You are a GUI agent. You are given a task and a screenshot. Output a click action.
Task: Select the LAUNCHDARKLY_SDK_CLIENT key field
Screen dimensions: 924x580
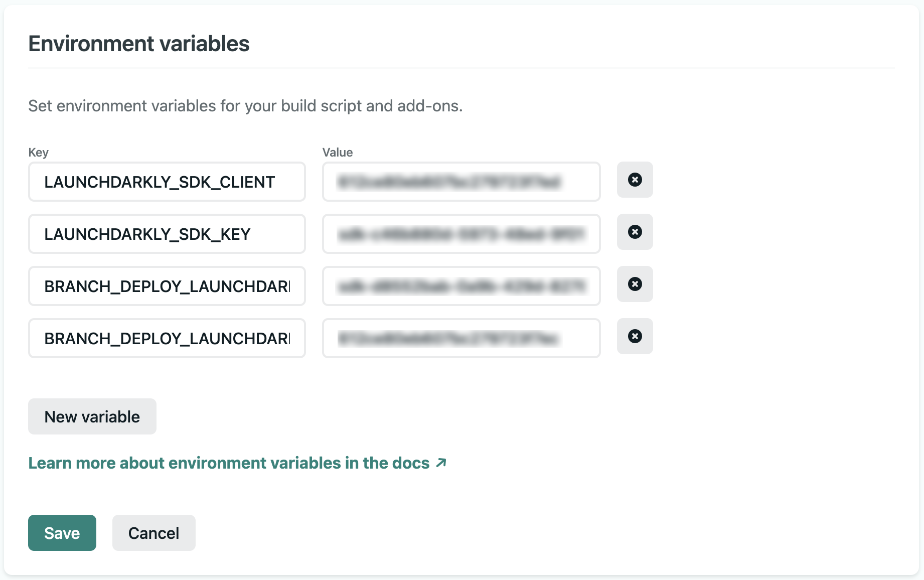(x=167, y=182)
